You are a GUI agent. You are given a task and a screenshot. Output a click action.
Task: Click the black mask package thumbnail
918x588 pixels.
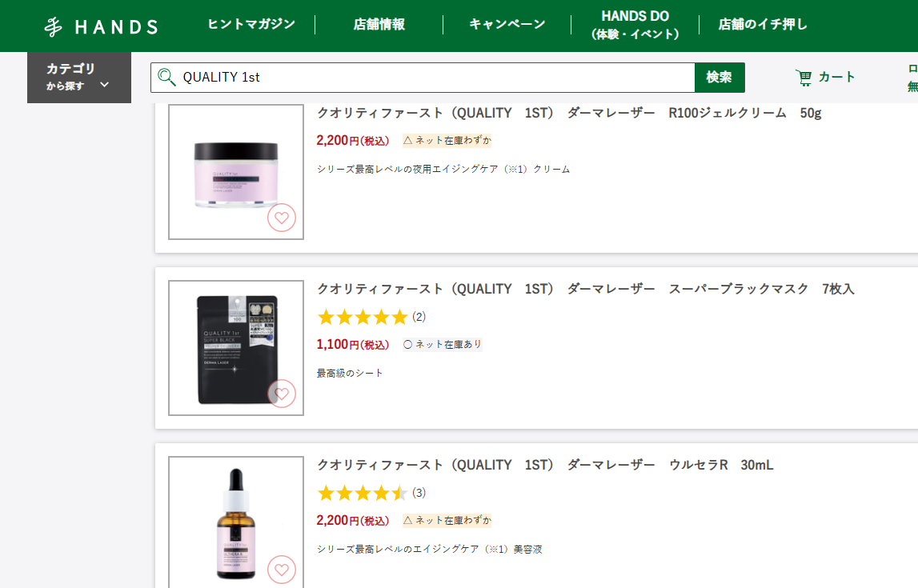pos(235,348)
